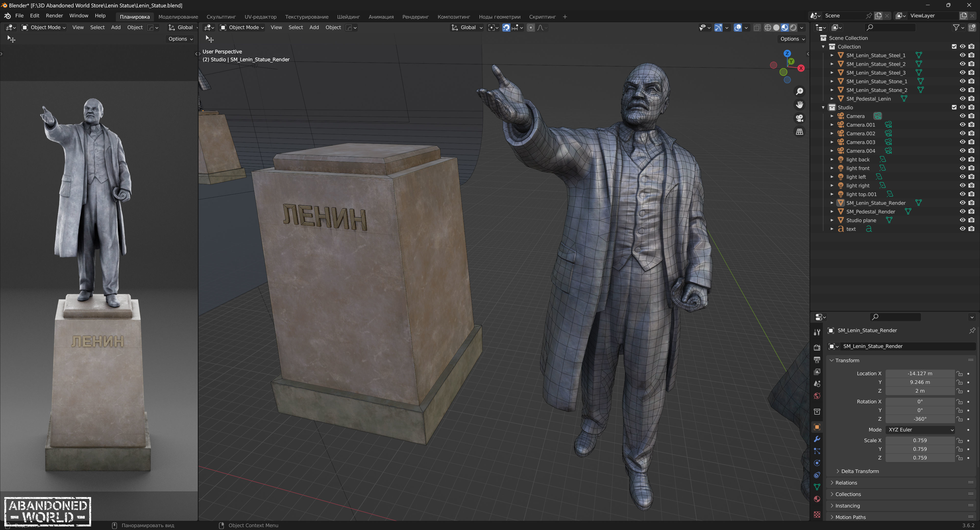The height and width of the screenshot is (530, 980).
Task: Switch to the Шейдинг workspace tab
Action: [348, 17]
